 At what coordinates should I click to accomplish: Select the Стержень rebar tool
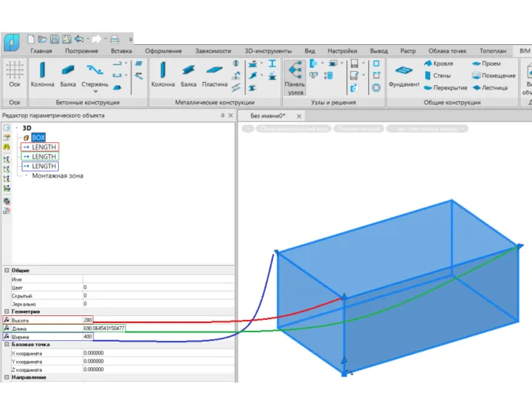[94, 74]
